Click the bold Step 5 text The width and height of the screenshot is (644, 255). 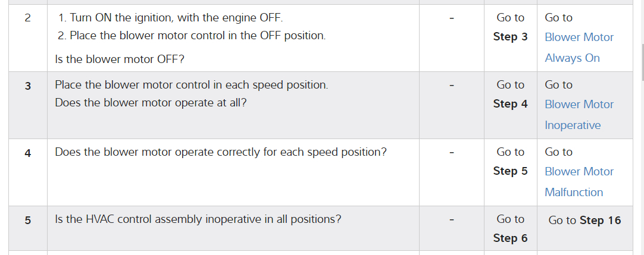click(510, 171)
